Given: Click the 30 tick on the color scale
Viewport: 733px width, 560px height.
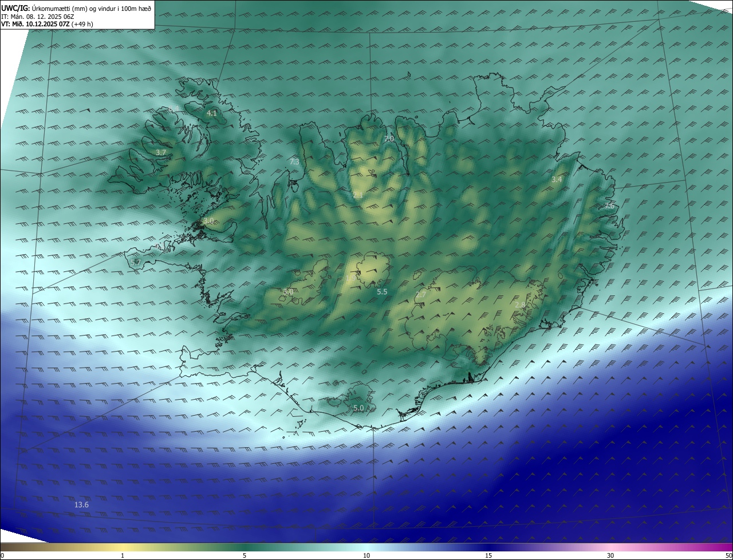Looking at the screenshot, I should click(610, 555).
